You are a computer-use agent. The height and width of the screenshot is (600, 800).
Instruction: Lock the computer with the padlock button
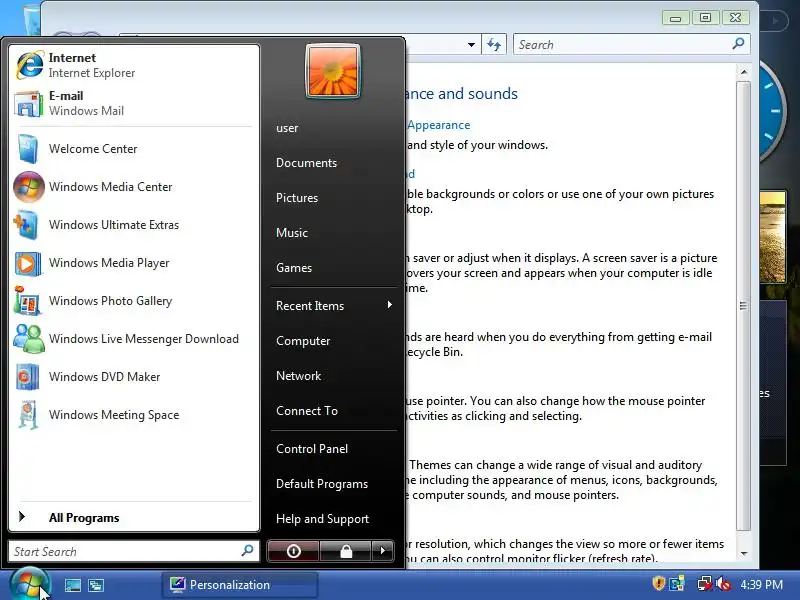tap(346, 551)
